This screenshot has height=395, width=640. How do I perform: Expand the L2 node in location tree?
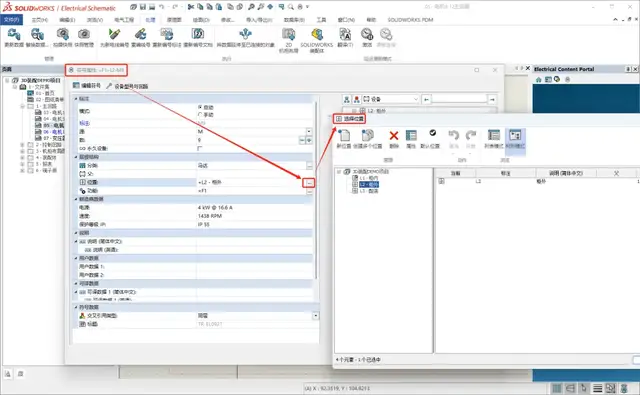tap(355, 184)
